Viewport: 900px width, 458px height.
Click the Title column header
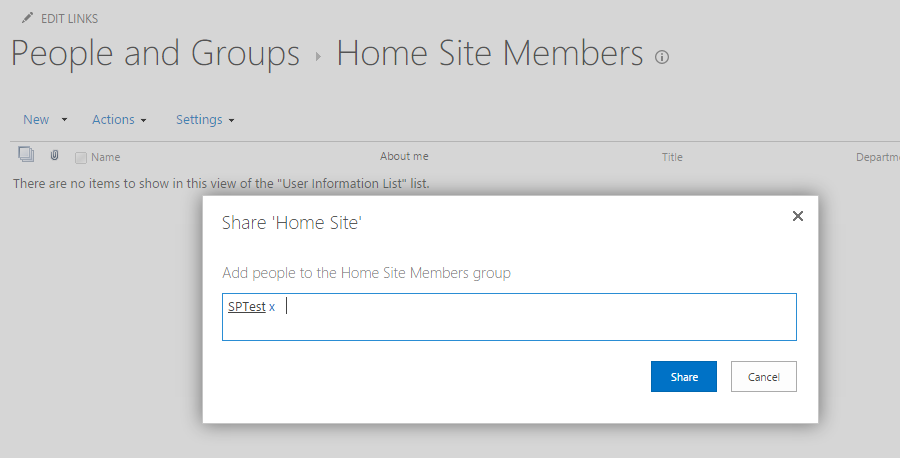click(x=672, y=157)
